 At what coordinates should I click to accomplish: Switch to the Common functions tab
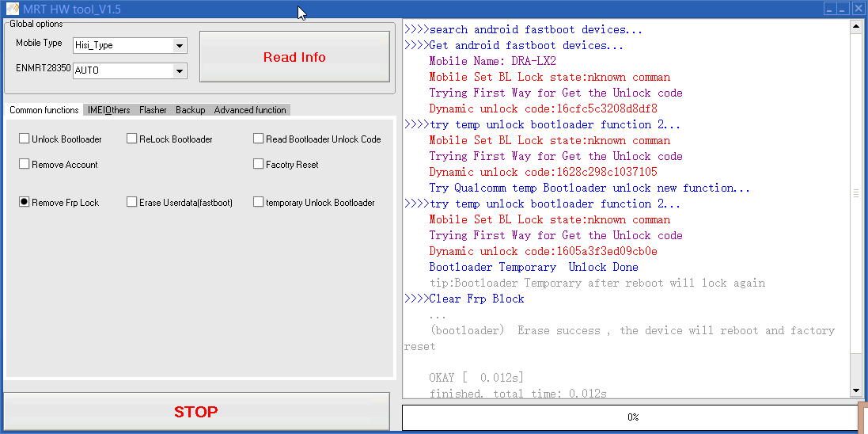tap(44, 110)
